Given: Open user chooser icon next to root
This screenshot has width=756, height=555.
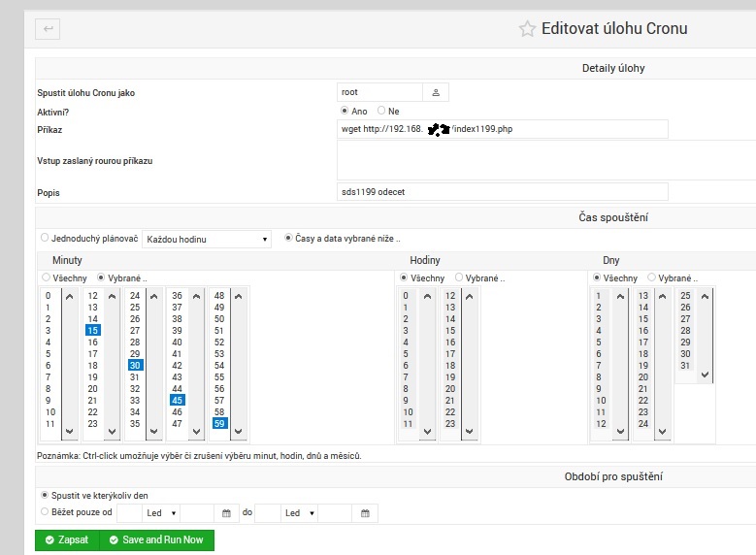Looking at the screenshot, I should 436,92.
